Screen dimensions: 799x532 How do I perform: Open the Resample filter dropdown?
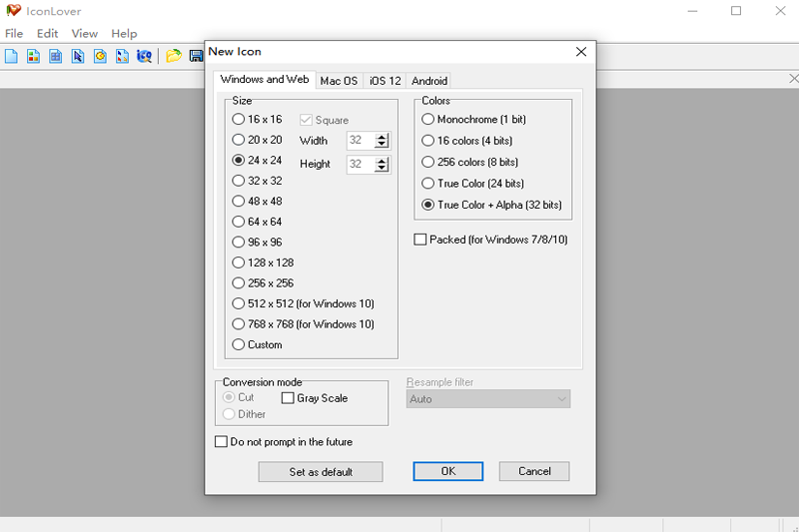pyautogui.click(x=488, y=399)
